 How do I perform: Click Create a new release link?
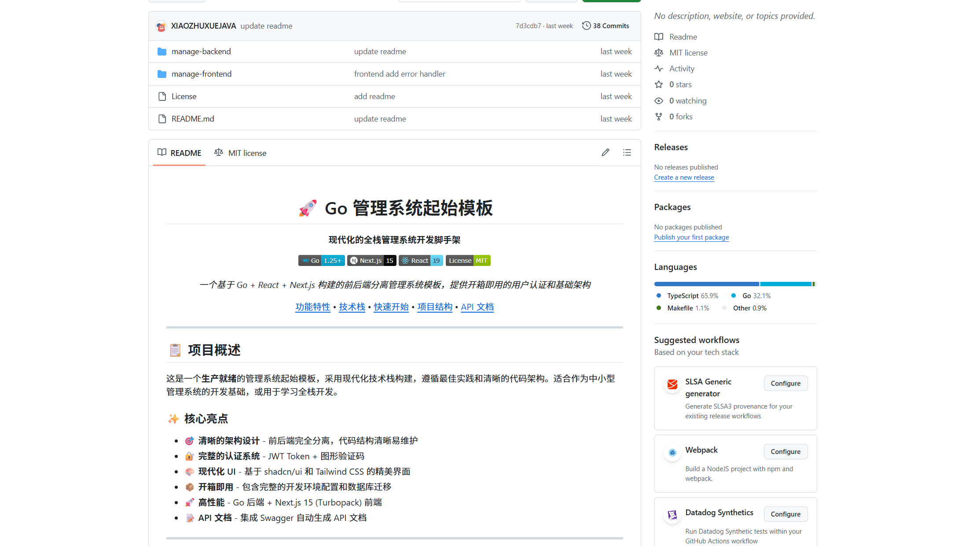point(684,177)
